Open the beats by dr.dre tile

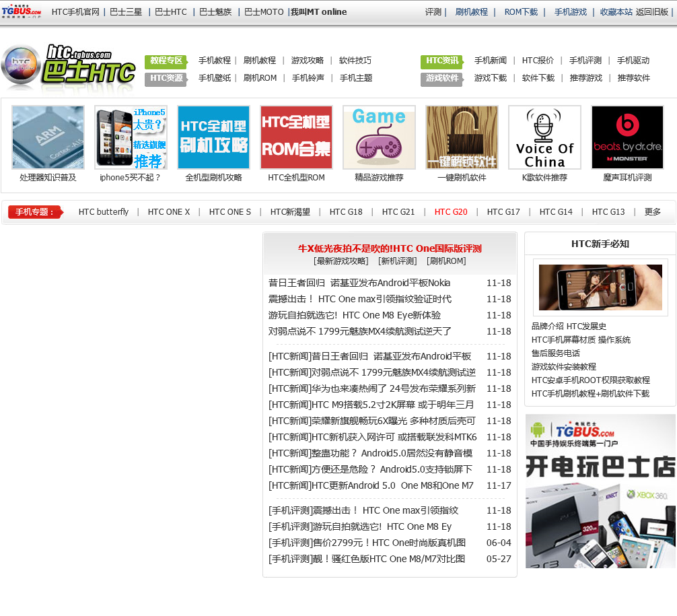pos(627,137)
